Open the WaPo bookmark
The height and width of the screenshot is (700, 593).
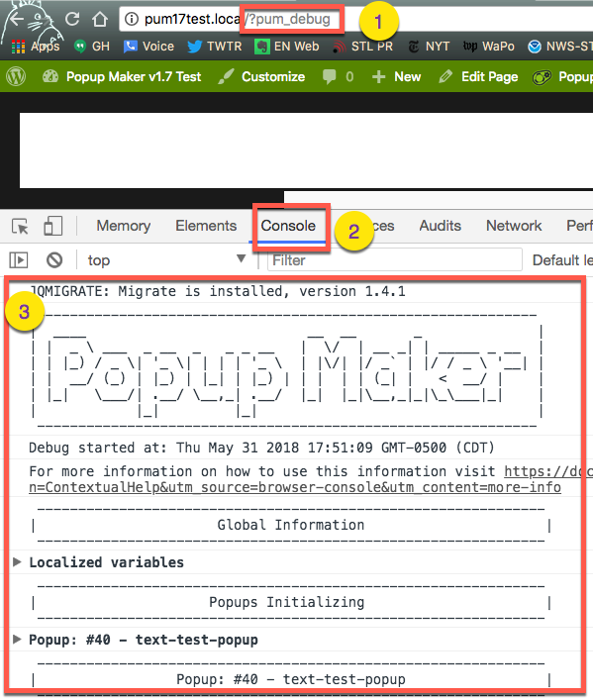point(488,47)
